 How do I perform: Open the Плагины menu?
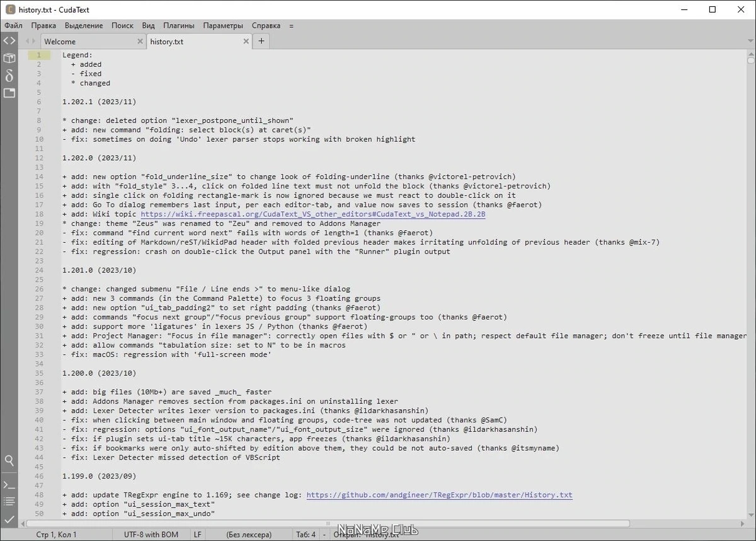click(179, 26)
